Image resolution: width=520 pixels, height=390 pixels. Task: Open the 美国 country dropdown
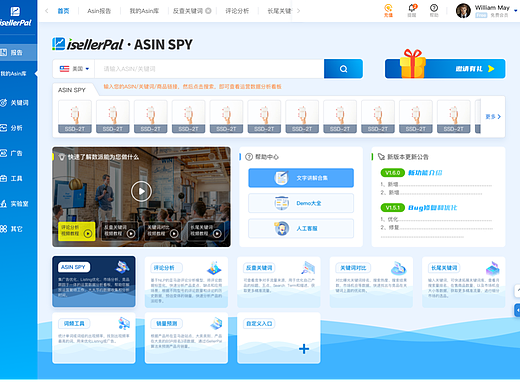click(74, 69)
